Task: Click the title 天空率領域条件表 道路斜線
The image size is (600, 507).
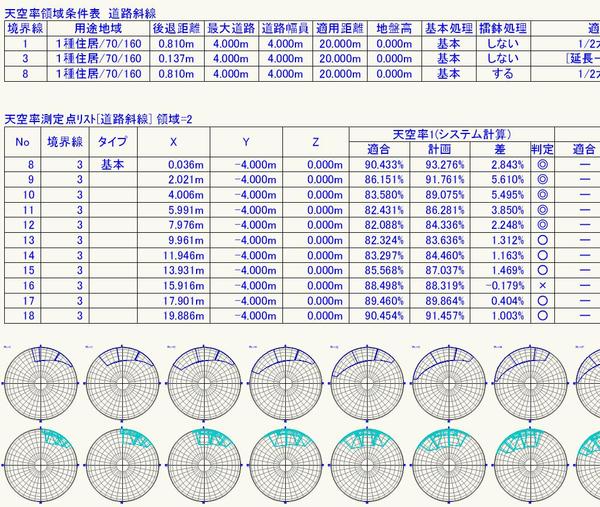Action: tap(80, 14)
